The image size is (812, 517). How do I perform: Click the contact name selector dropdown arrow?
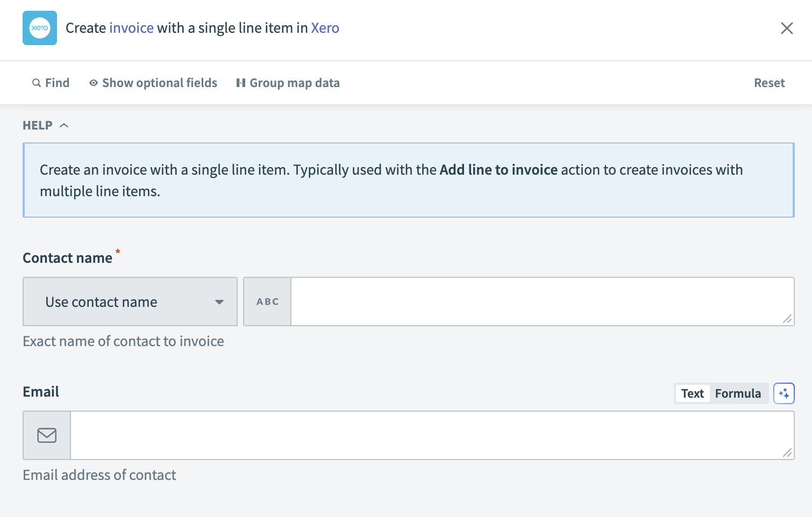pyautogui.click(x=219, y=302)
